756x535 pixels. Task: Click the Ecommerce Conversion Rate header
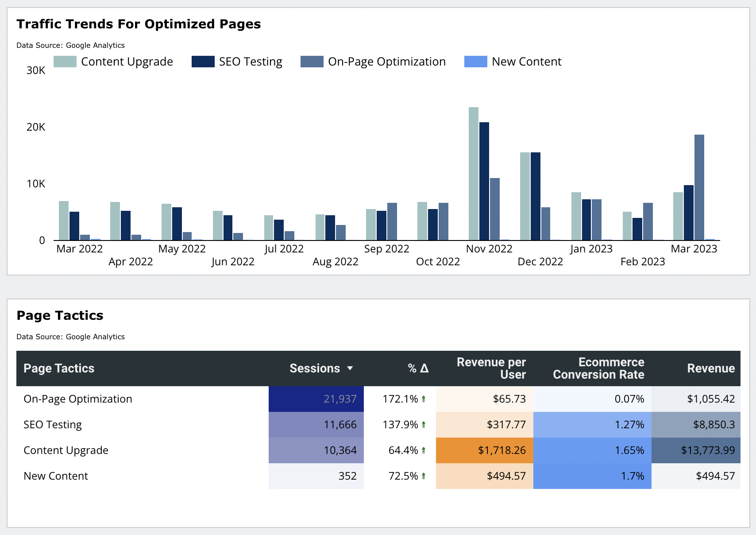tap(598, 368)
